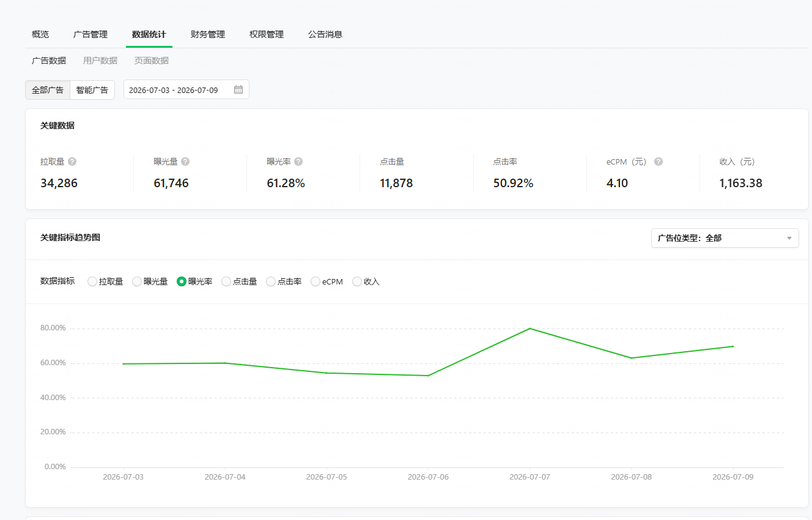Click the date range input 2026-07-03 - 2026-07-09
Screen dimensions: 812x520
coord(186,89)
